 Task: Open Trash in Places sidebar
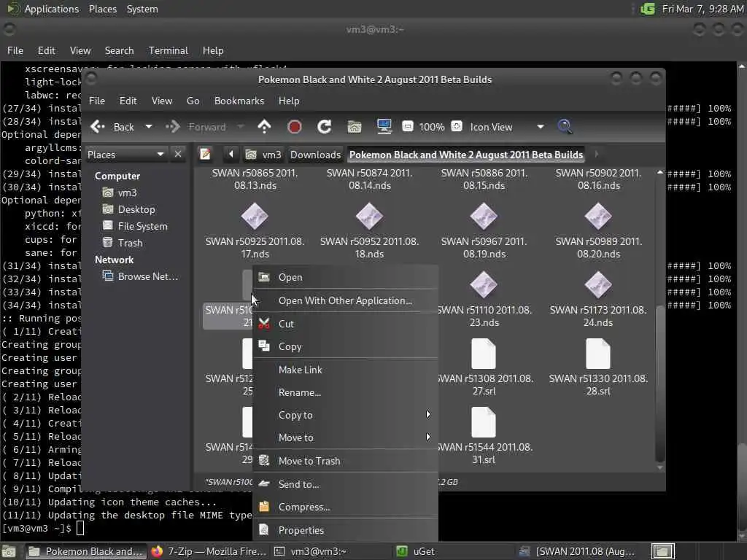(x=130, y=243)
